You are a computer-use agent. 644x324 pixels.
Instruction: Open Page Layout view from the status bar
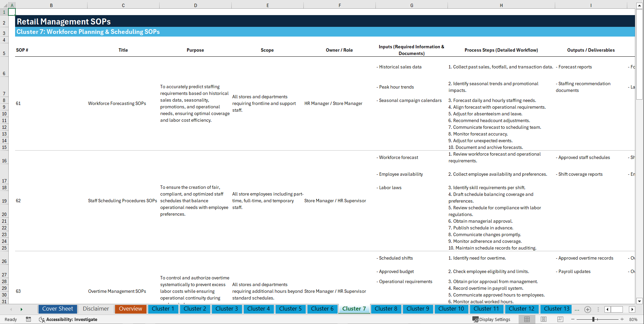click(543, 319)
